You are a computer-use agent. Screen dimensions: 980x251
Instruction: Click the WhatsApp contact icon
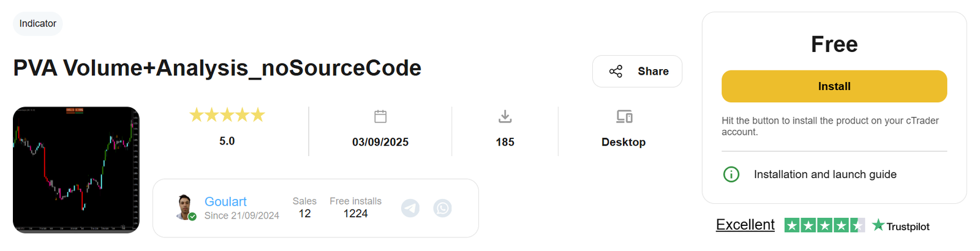pos(442,208)
